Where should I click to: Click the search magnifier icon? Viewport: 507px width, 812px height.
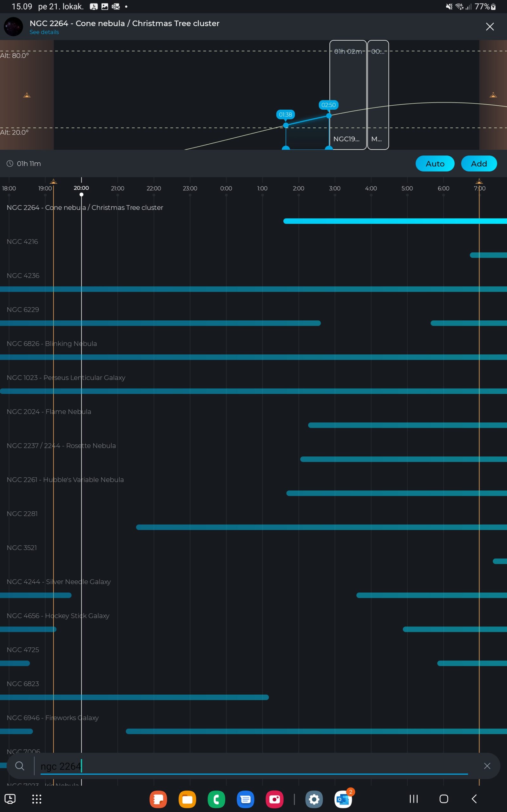[x=19, y=766]
